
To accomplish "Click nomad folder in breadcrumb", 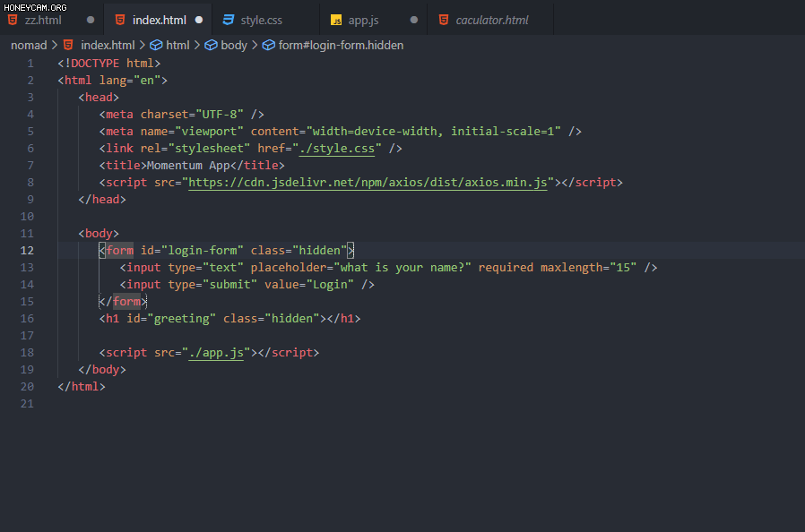I will [x=29, y=45].
